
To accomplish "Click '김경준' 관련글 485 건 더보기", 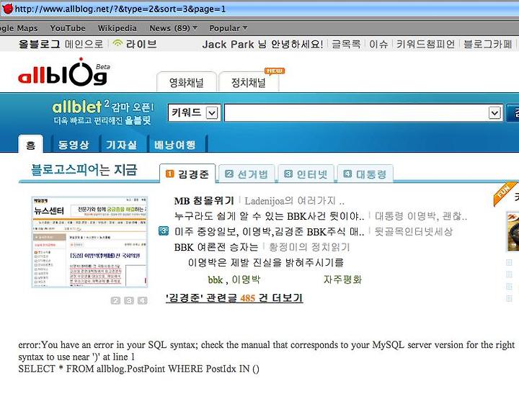I will pos(234,298).
